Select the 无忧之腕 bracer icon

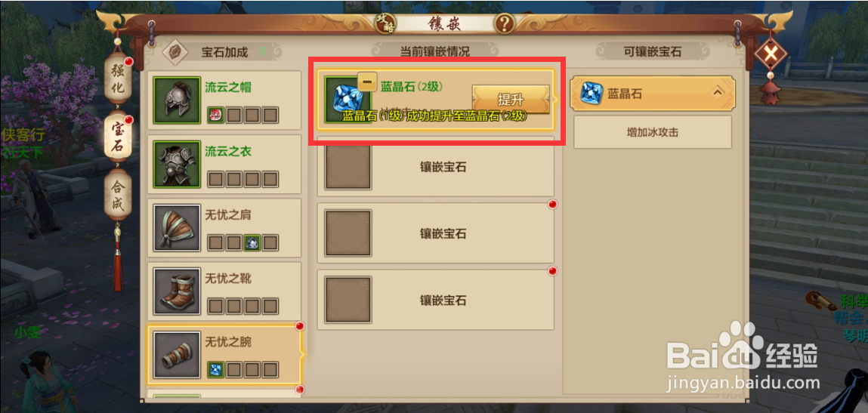pyautogui.click(x=177, y=356)
